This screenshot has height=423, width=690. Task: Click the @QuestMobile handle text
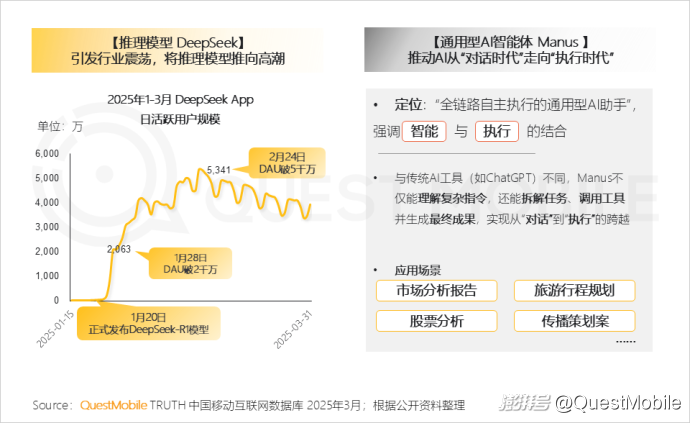coord(618,403)
